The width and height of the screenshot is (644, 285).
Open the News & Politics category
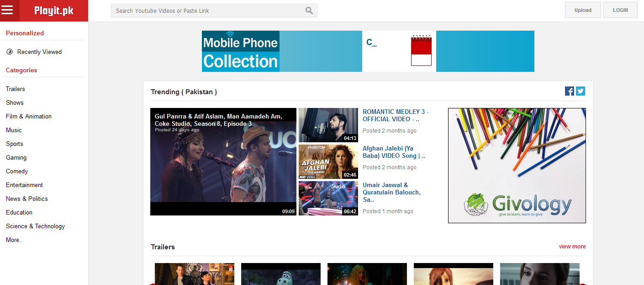27,199
